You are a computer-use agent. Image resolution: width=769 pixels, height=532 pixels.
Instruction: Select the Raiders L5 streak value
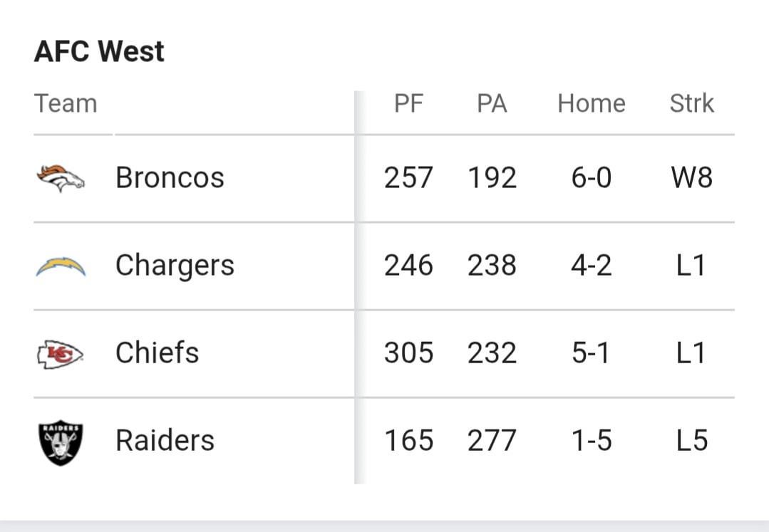point(692,439)
